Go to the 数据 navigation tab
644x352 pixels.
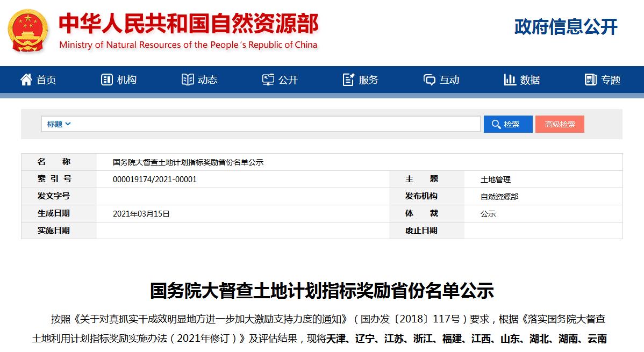(x=530, y=80)
